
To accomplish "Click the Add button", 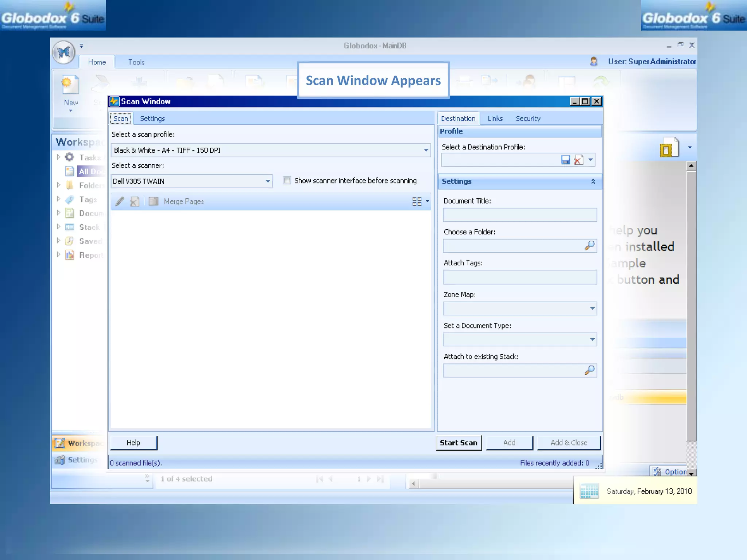I will coord(509,443).
